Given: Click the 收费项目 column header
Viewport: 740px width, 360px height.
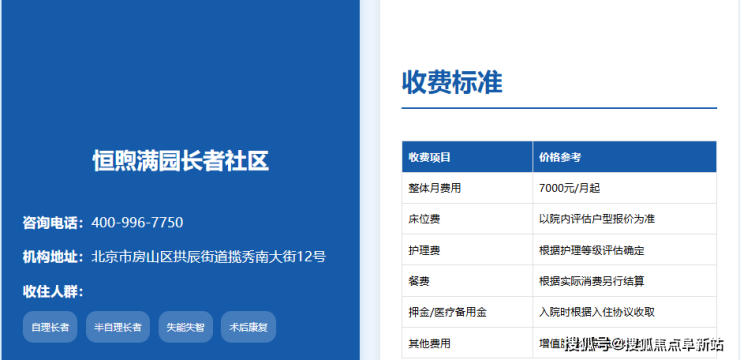Looking at the screenshot, I should [x=467, y=157].
